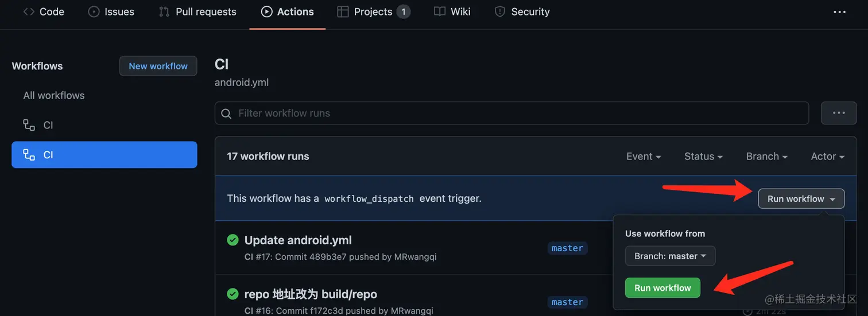Click the New workflow button
Viewport: 868px width, 316px height.
pos(158,66)
